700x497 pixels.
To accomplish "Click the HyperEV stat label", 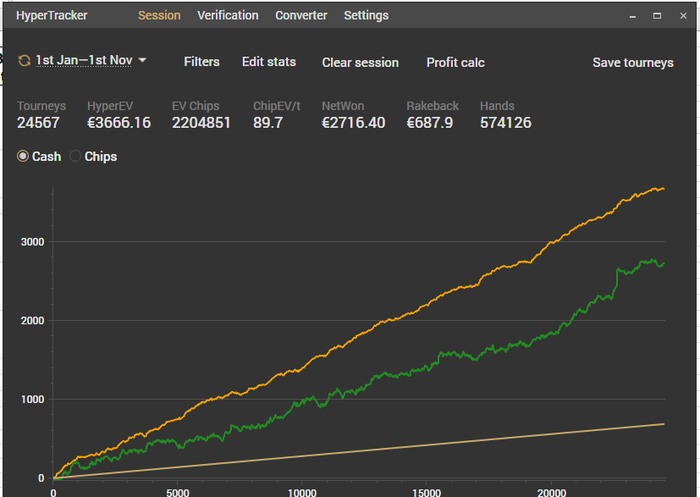I will point(110,106).
